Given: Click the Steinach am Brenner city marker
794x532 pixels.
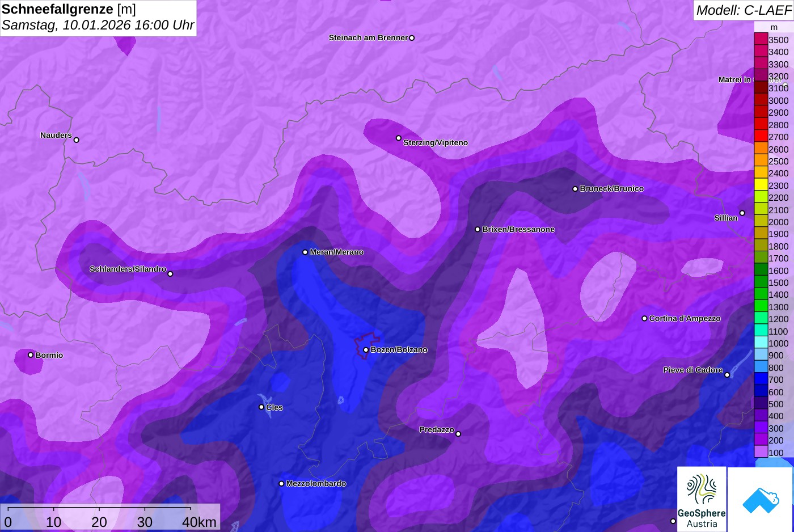Looking at the screenshot, I should click(412, 38).
